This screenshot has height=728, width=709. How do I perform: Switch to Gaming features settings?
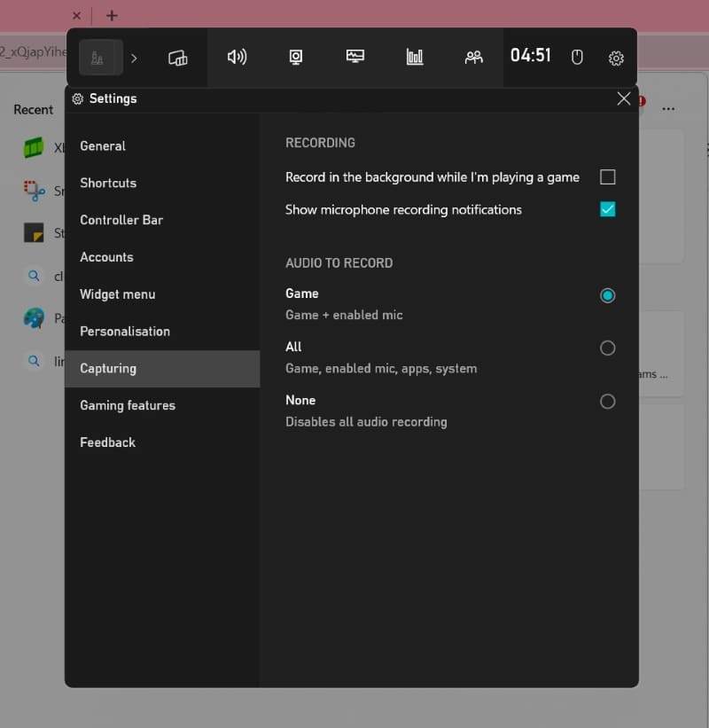click(x=128, y=406)
